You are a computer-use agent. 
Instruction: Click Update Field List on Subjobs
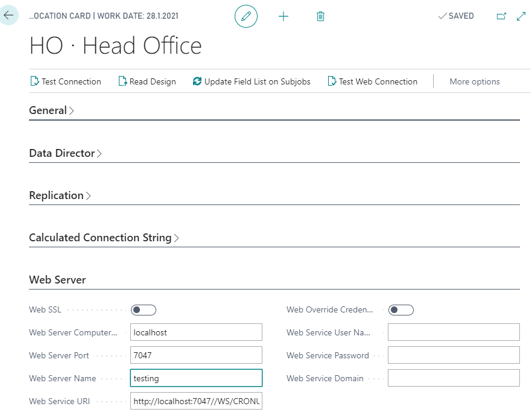(252, 81)
